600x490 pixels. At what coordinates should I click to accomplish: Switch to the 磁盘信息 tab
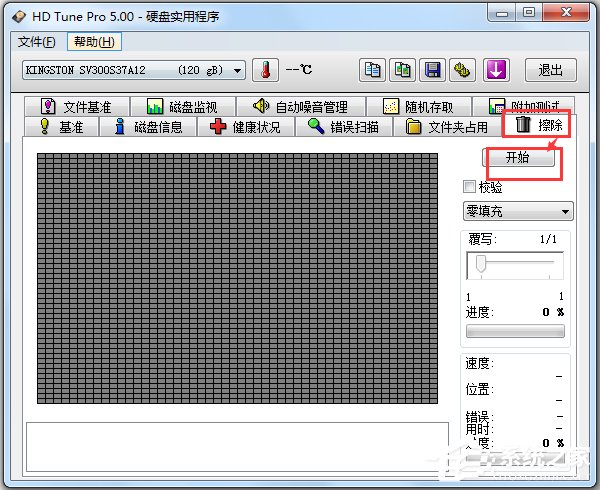149,127
